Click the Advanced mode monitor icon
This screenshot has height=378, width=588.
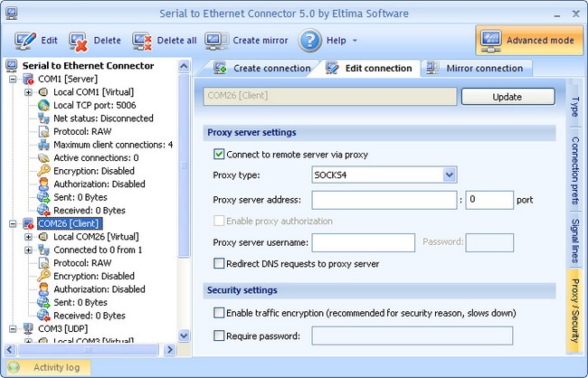pos(491,41)
